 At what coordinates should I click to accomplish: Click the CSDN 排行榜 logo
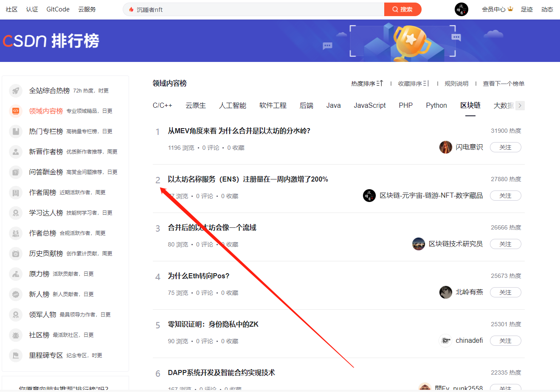point(51,41)
